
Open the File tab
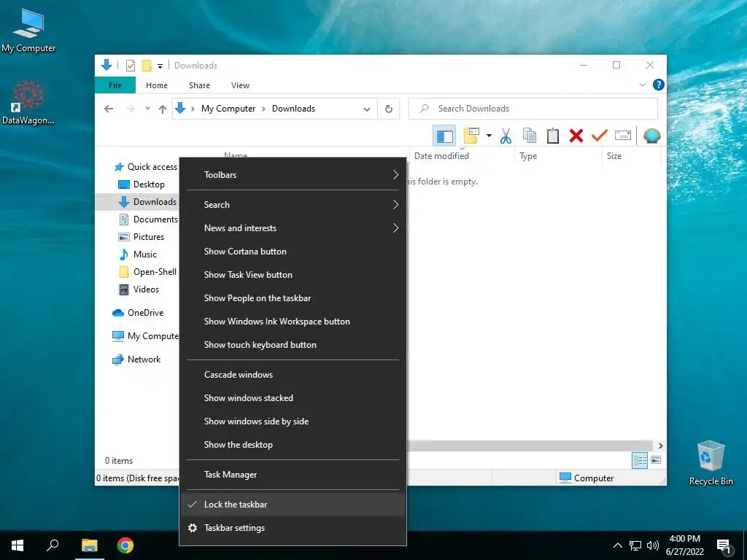pos(115,85)
